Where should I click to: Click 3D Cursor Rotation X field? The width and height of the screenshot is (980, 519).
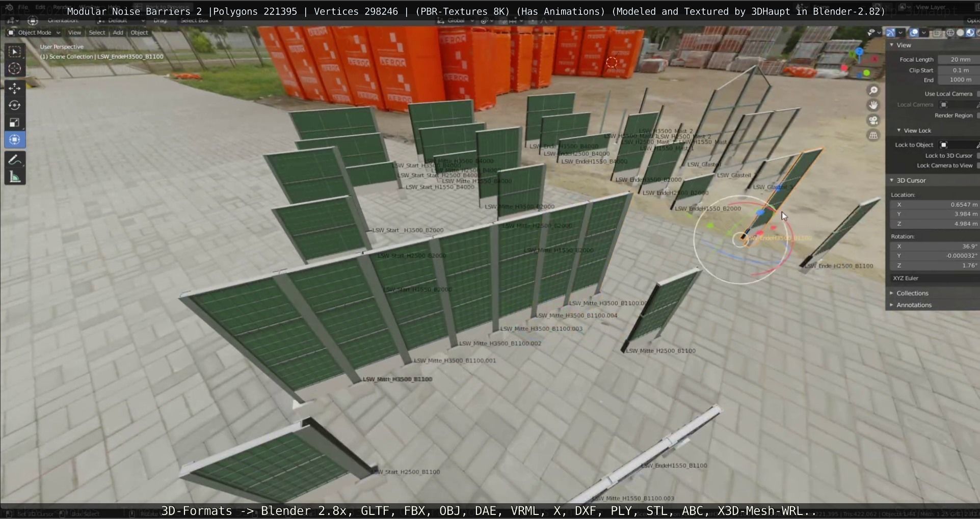point(935,247)
